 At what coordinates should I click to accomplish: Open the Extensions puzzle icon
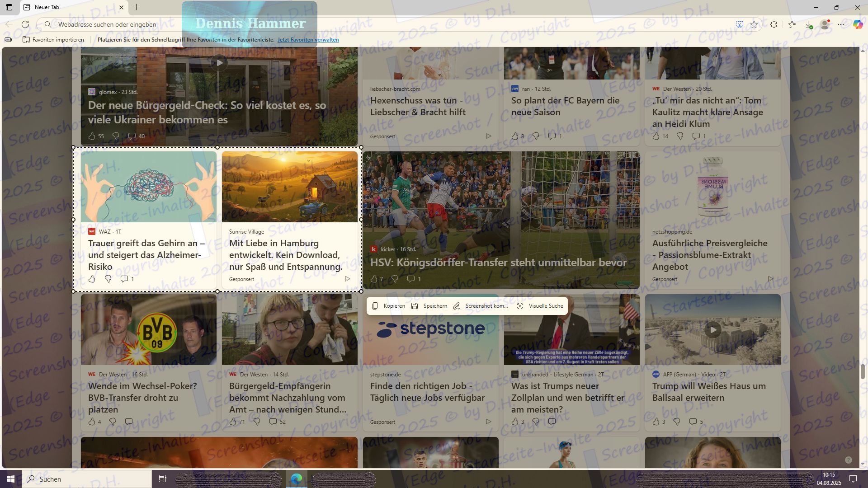[774, 24]
